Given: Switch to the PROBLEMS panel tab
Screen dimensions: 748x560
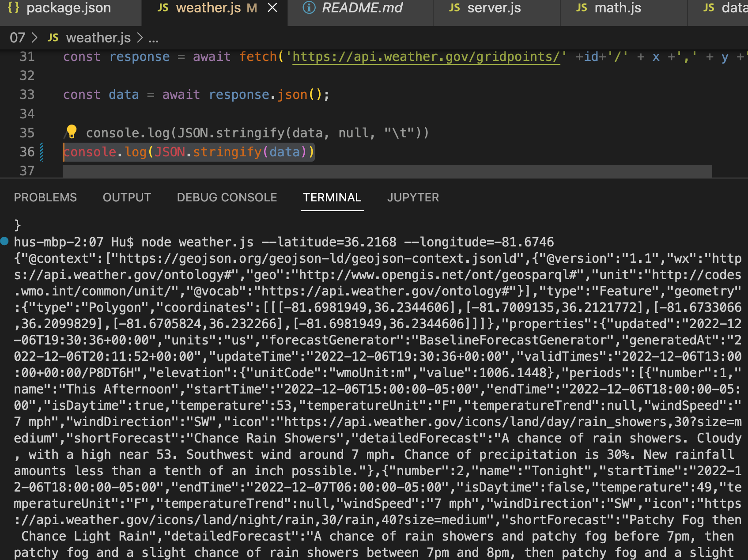Looking at the screenshot, I should point(45,197).
